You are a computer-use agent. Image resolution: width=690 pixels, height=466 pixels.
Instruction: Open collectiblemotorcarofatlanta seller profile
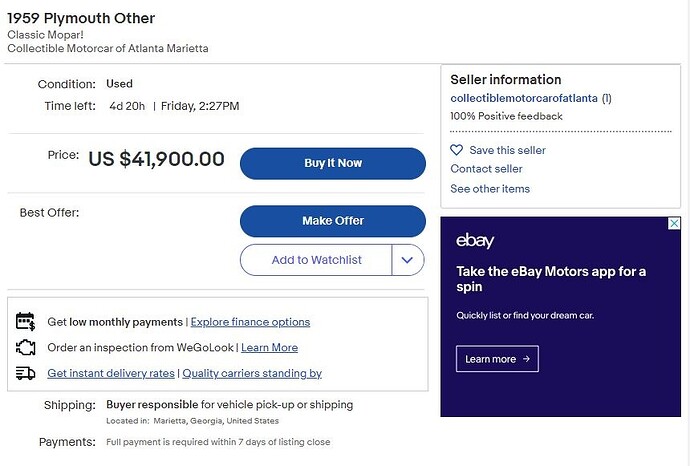click(523, 99)
